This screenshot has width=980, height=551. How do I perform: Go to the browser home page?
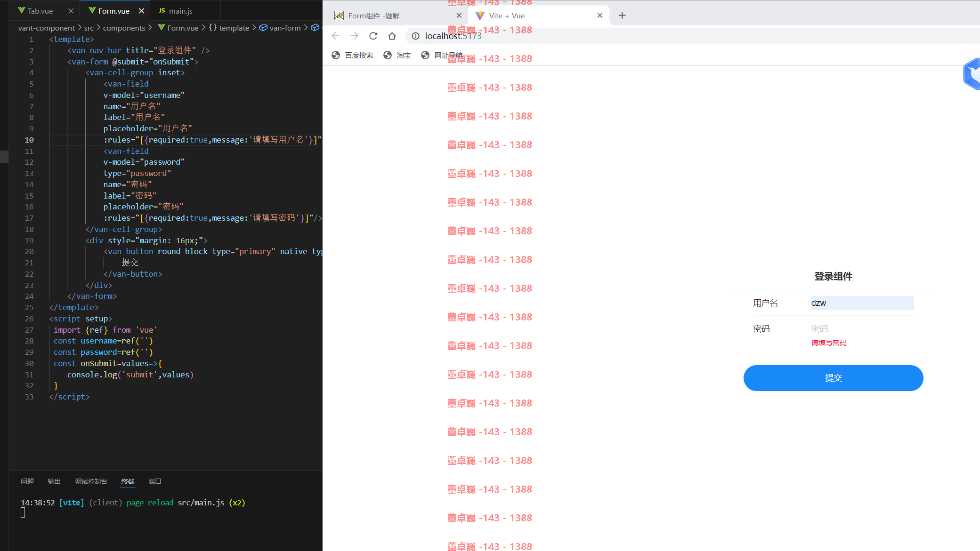392,36
